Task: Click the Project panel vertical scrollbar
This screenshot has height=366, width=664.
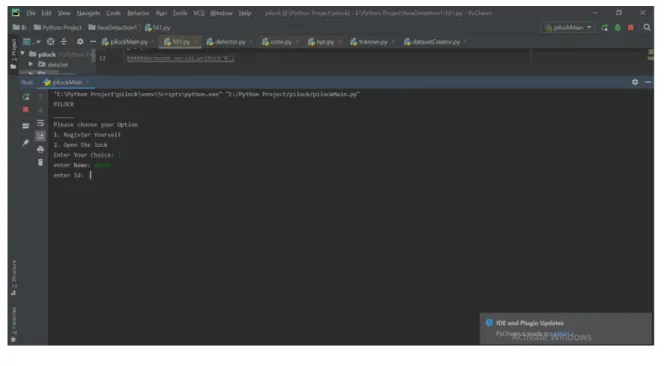Action: coord(94,56)
